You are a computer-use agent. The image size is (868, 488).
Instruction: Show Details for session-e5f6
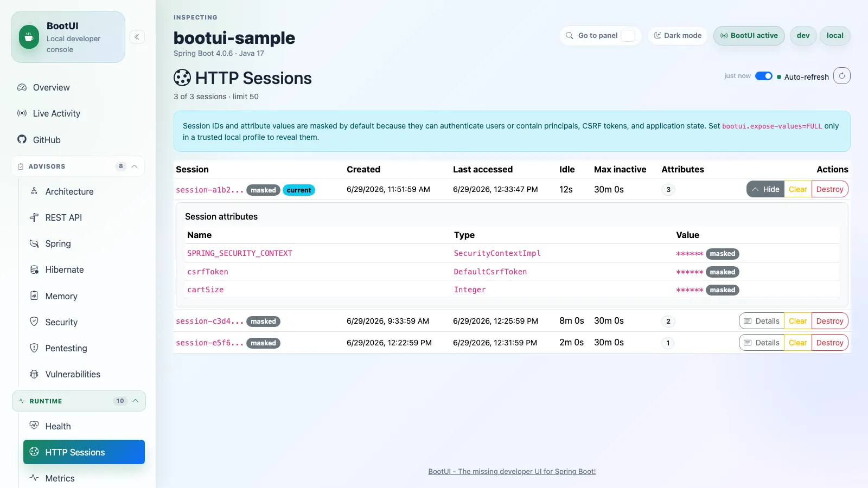pos(762,343)
